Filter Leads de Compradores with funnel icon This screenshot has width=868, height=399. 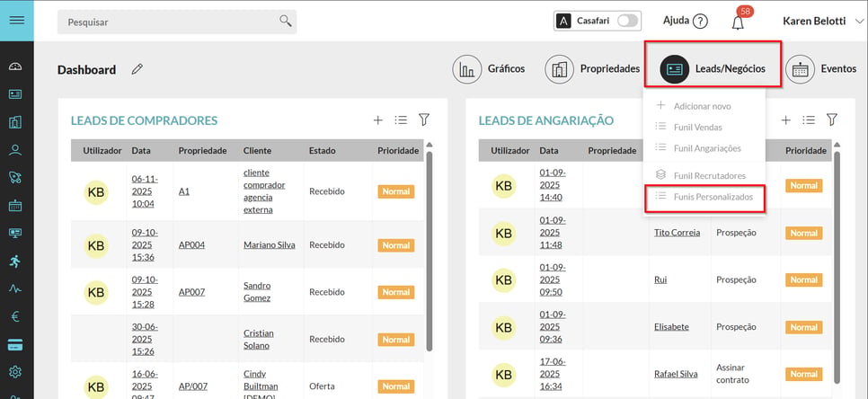[x=424, y=120]
